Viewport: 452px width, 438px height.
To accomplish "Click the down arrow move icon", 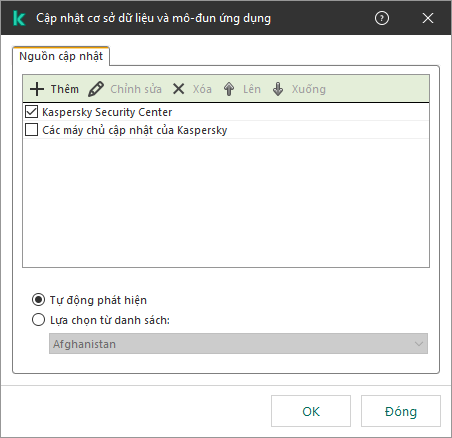I will pos(278,89).
